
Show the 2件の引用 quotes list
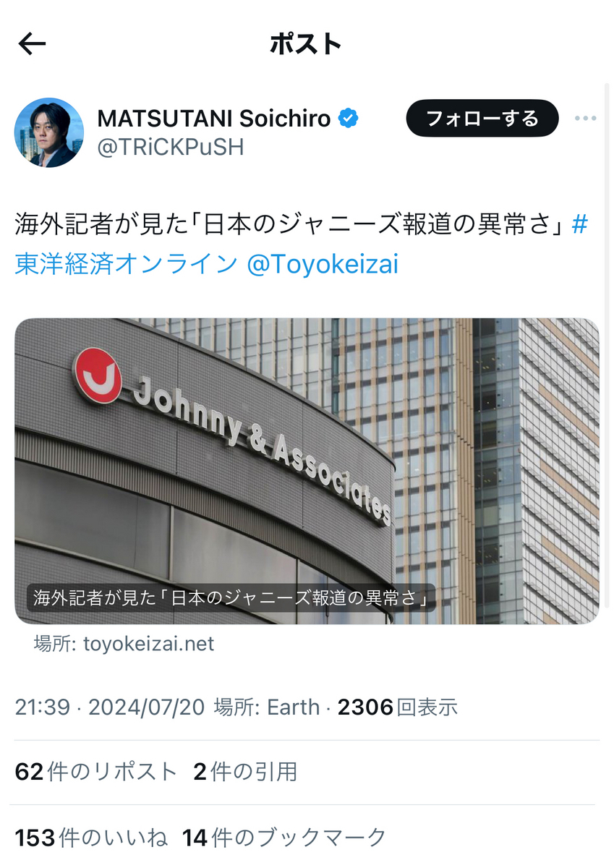(x=245, y=772)
